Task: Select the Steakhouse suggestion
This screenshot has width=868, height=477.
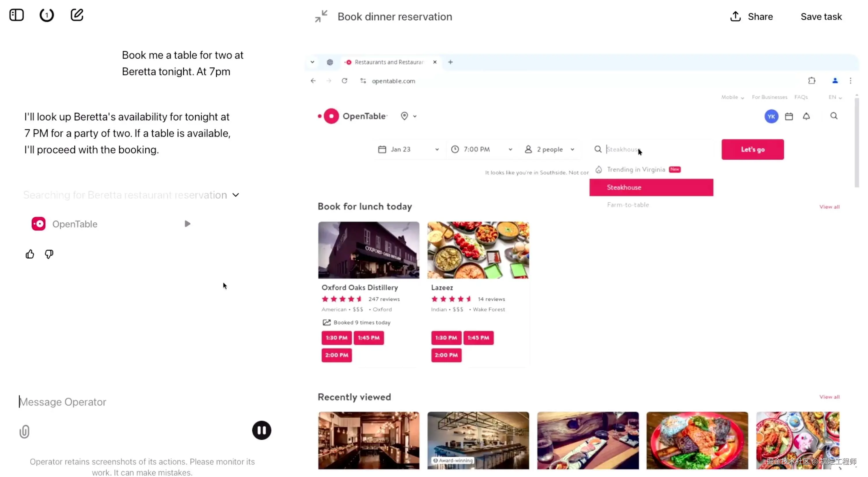Action: pos(651,187)
